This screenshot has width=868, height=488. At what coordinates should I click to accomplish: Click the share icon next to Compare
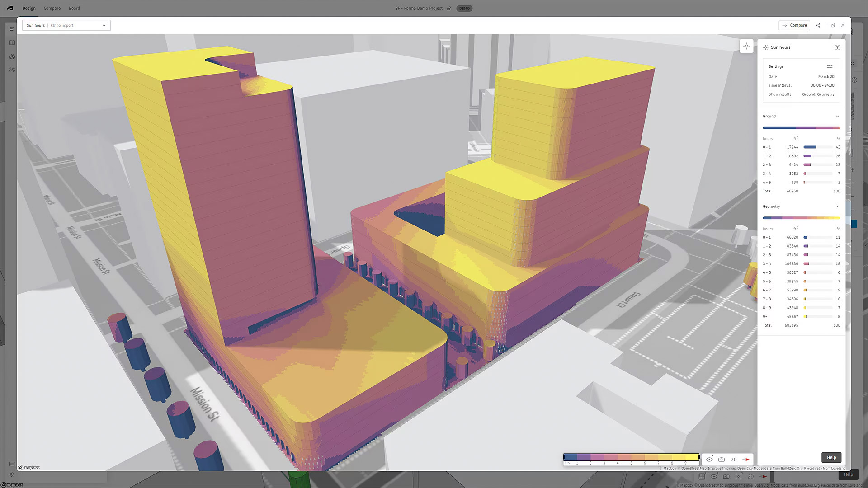818,25
